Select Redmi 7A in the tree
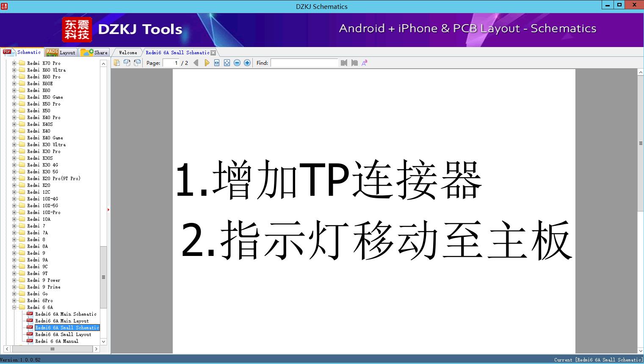The height and width of the screenshot is (364, 644). [38, 233]
